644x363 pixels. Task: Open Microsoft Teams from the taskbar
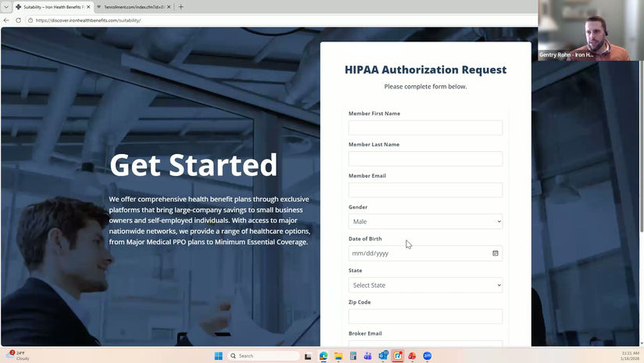tap(367, 356)
